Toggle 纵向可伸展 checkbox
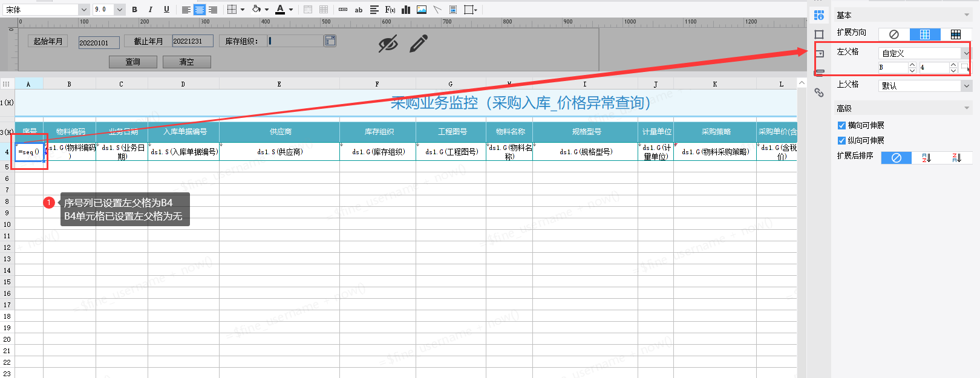Viewport: 980px width, 378px height. click(841, 140)
